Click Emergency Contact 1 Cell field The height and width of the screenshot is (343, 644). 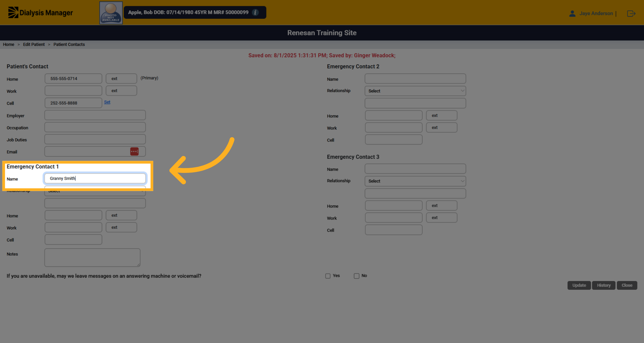tap(73, 240)
